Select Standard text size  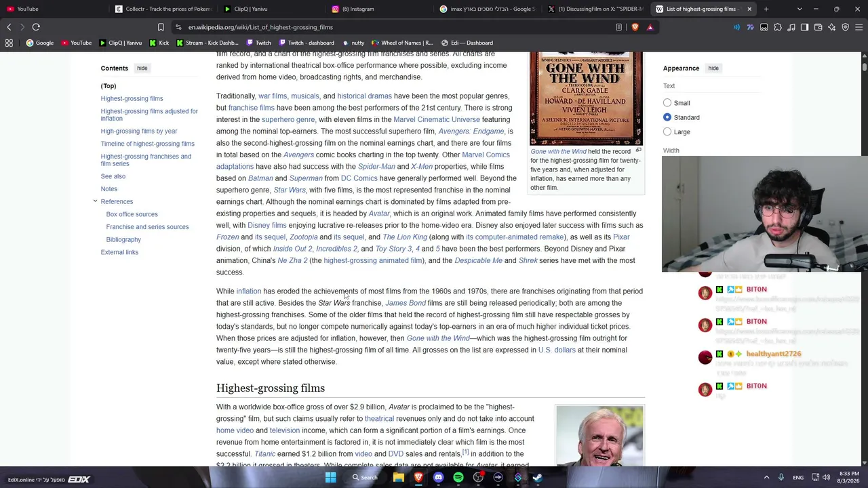[x=667, y=117]
